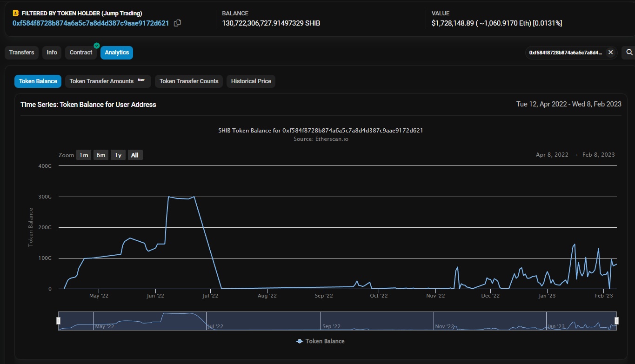Show the Token Balance chart

pyautogui.click(x=38, y=81)
